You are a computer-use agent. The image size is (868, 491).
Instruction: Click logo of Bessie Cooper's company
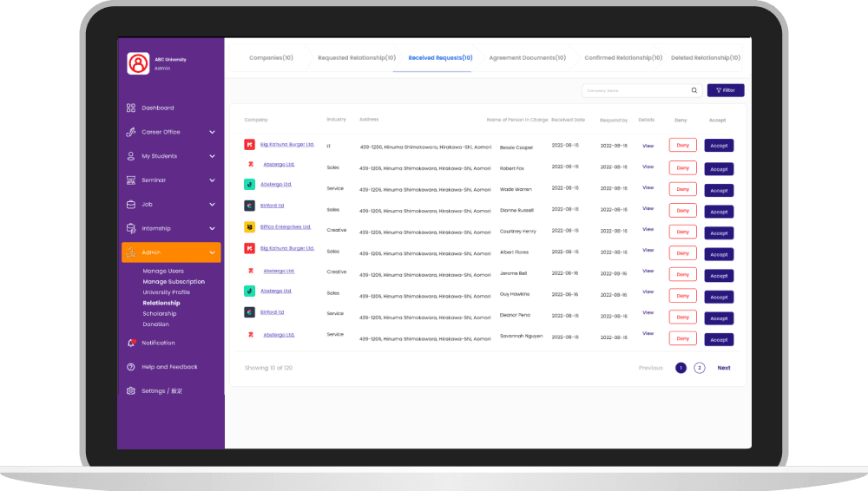tap(250, 145)
